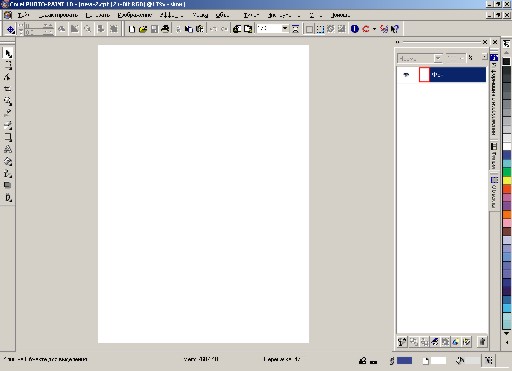Pick the green swatch in color palette
The width and height of the screenshot is (512, 371).
coord(507,172)
